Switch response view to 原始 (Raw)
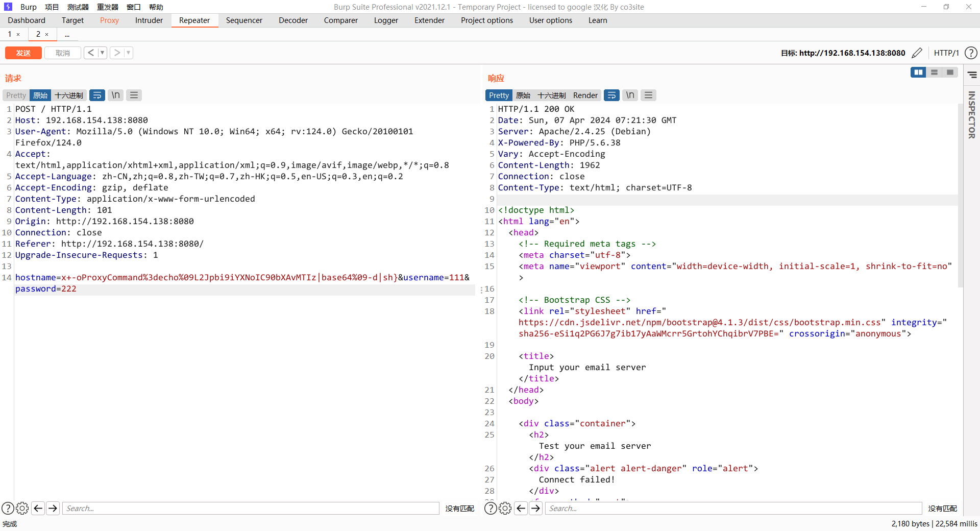The width and height of the screenshot is (980, 531). click(523, 95)
